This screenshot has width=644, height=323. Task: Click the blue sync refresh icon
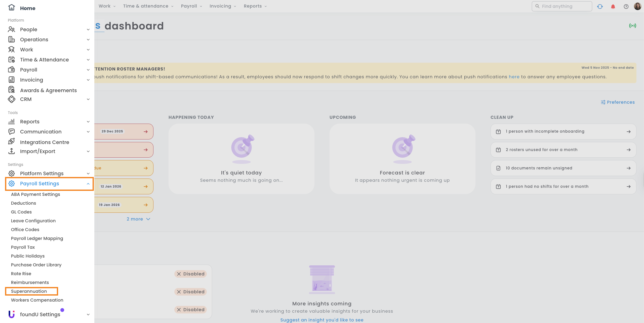point(600,7)
